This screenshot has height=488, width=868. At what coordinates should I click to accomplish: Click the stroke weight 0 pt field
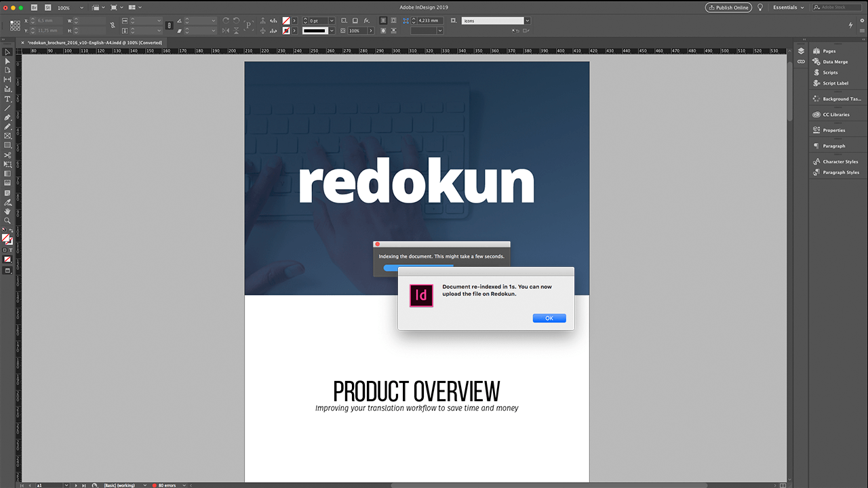point(318,21)
